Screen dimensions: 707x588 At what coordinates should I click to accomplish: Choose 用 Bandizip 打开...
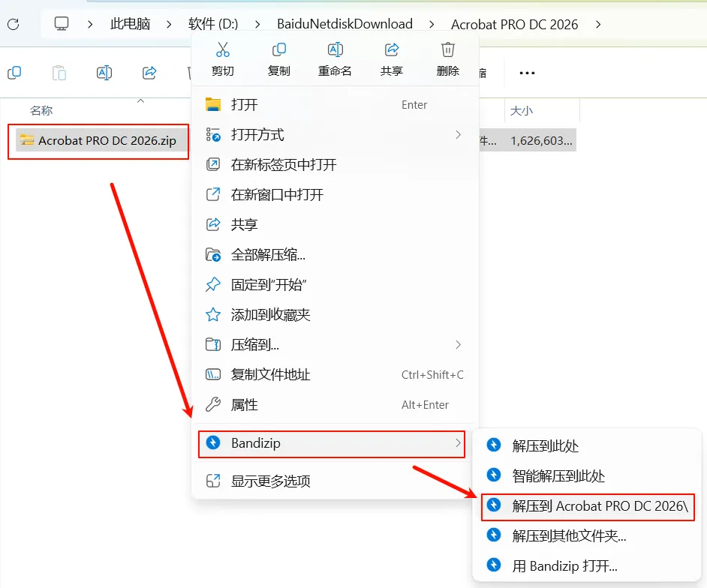click(x=587, y=566)
